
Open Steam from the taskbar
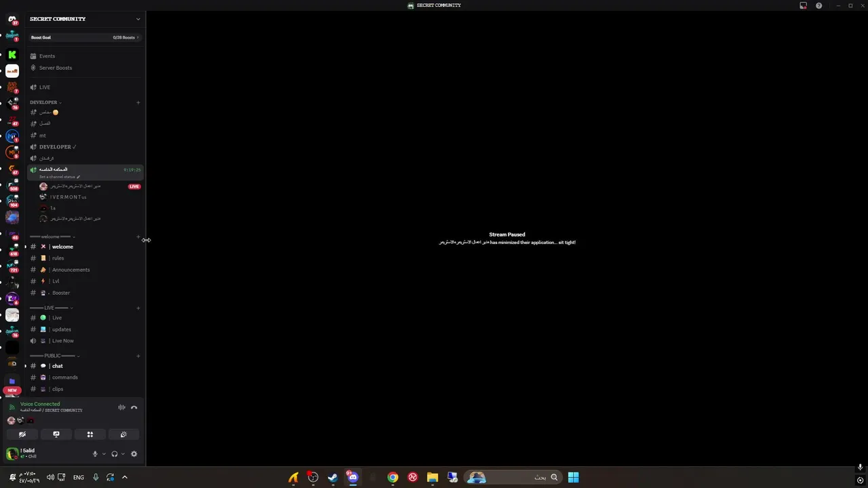[x=333, y=477]
